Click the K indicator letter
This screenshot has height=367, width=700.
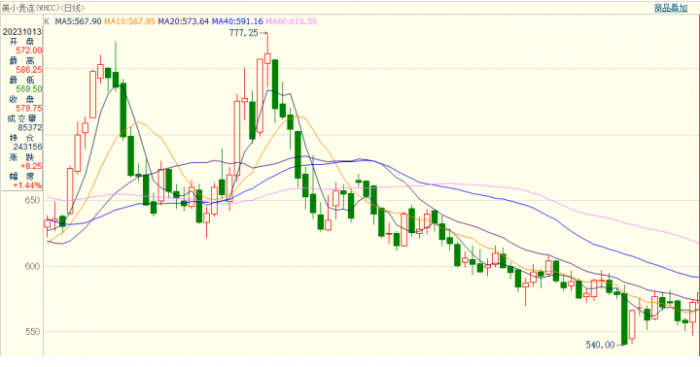47,21
